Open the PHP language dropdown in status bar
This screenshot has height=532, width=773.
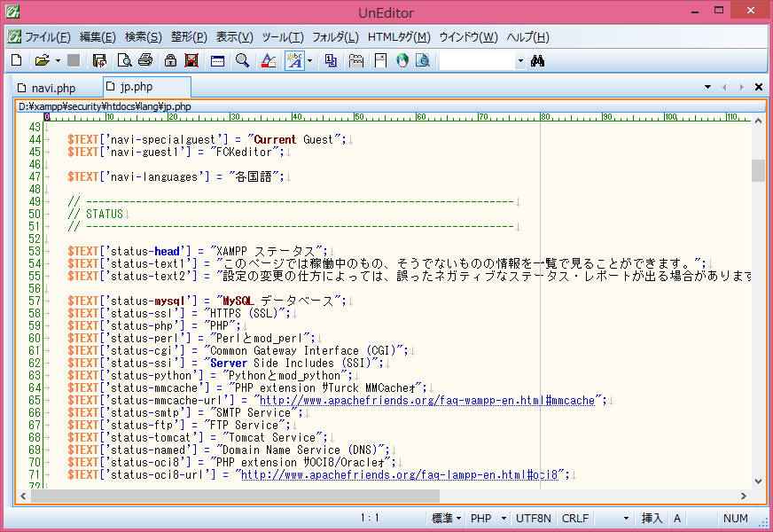(488, 518)
